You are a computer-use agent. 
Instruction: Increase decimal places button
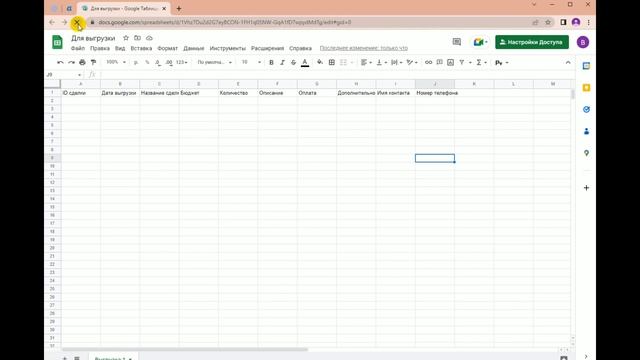[x=169, y=62]
